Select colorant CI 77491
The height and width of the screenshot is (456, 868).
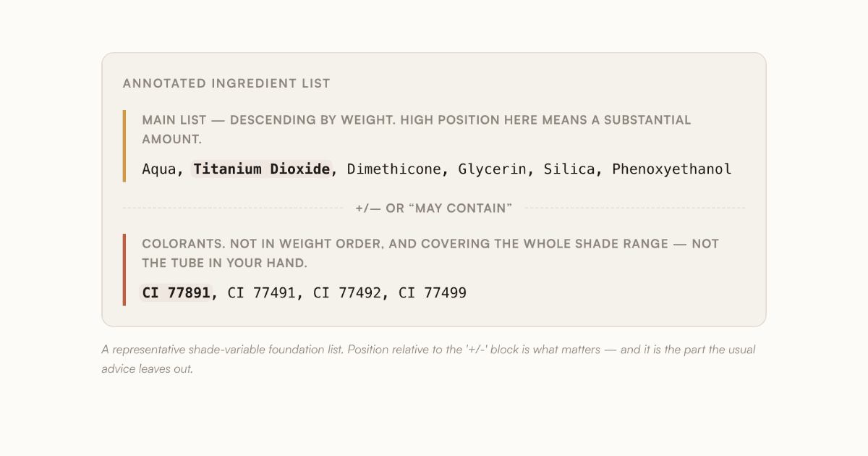click(262, 293)
